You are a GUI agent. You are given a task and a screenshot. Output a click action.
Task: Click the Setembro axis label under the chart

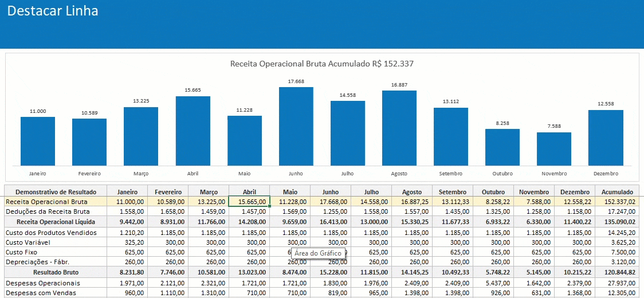pos(450,174)
